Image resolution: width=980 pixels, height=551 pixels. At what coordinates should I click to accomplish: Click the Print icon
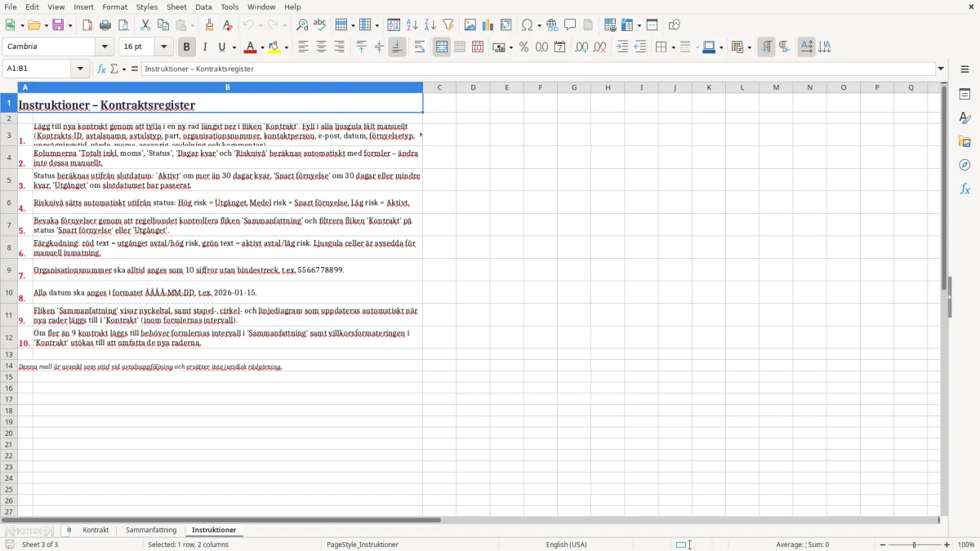pos(105,25)
